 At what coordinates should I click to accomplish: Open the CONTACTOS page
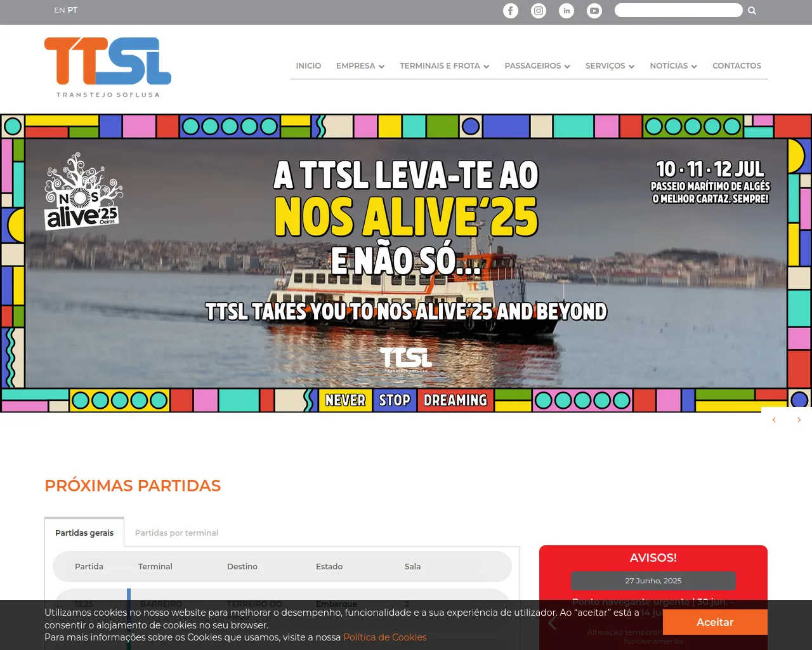pos(737,66)
